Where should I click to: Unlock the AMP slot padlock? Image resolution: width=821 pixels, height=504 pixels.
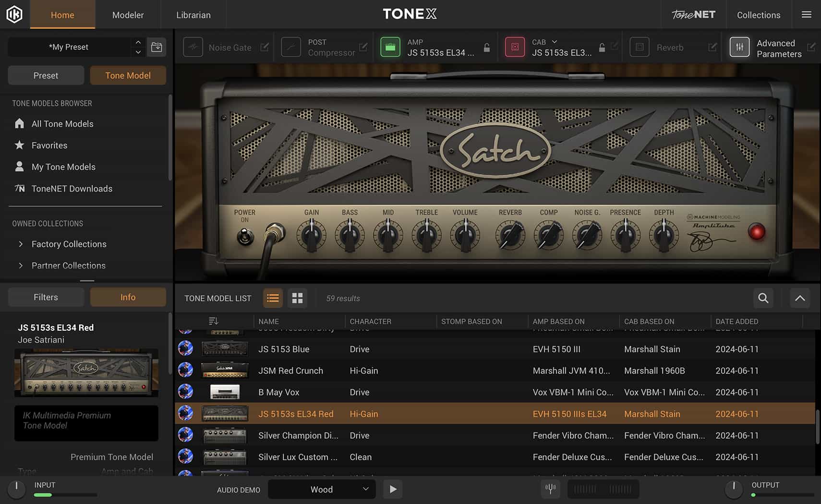486,47
